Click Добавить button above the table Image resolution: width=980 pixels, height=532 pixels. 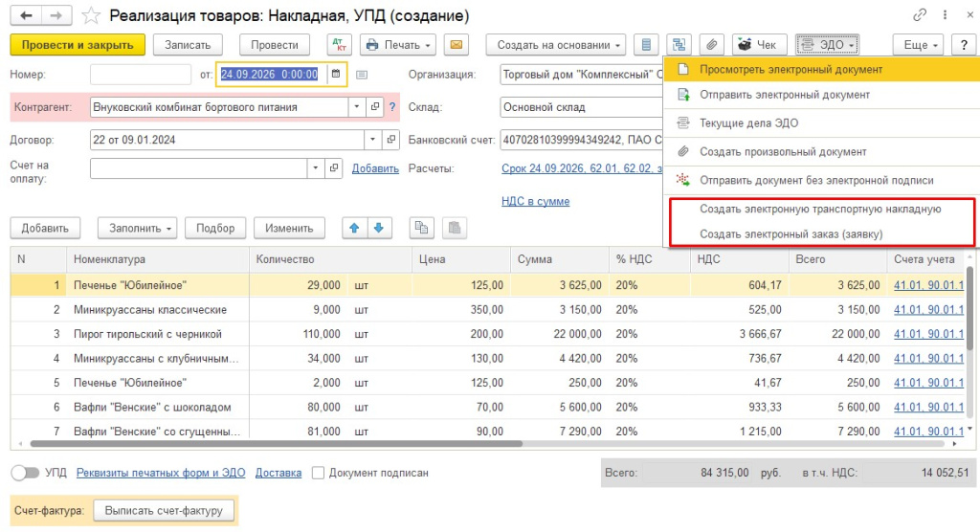pyautogui.click(x=45, y=228)
